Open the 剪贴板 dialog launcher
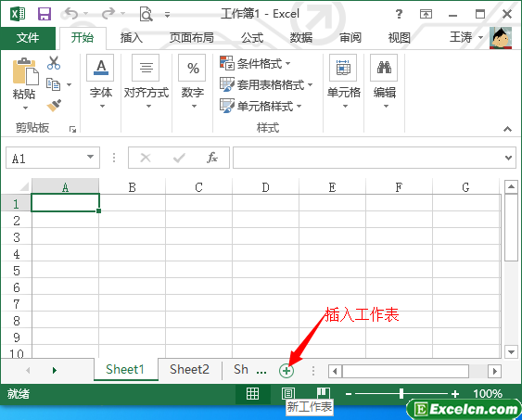 point(72,129)
